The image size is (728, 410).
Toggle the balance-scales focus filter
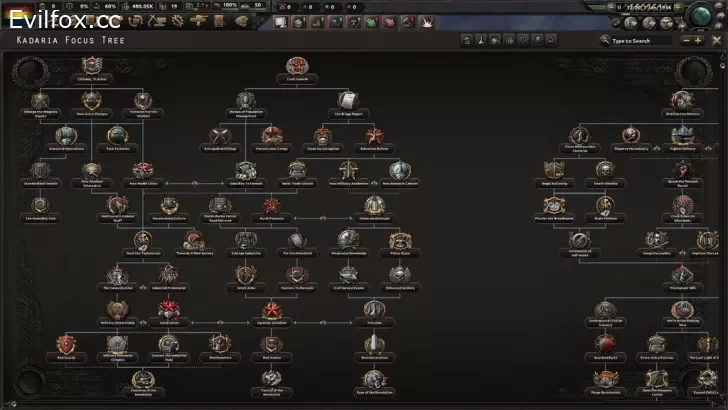(x=523, y=40)
